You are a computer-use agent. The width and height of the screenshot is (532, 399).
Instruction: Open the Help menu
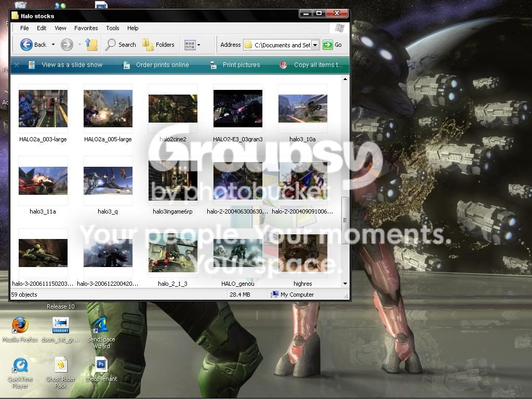[132, 28]
